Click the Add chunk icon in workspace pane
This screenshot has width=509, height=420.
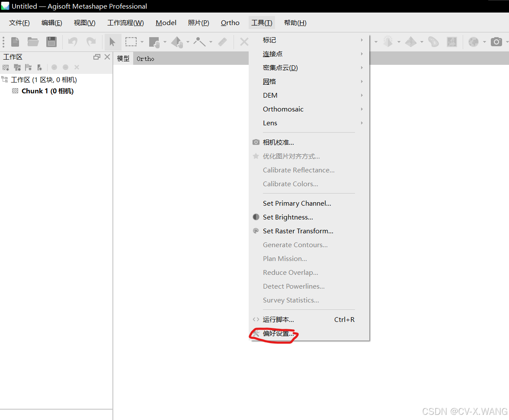[x=6, y=67]
